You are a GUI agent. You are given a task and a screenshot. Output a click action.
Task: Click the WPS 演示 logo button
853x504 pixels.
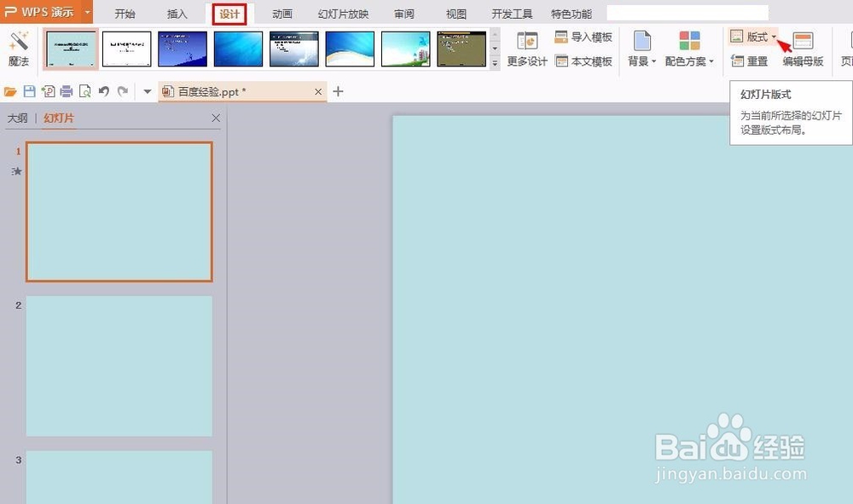(41, 12)
